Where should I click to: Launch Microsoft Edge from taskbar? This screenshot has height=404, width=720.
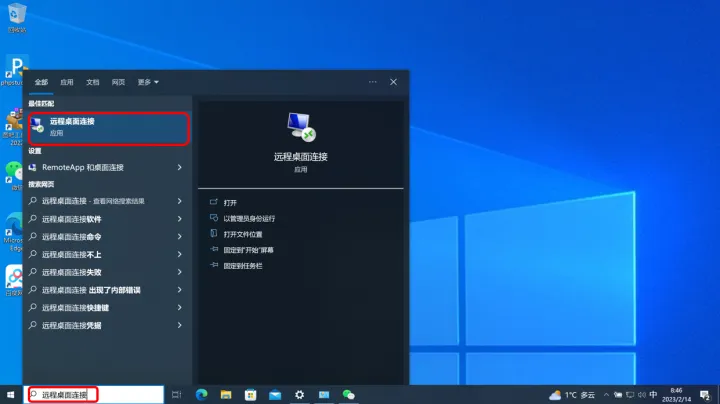point(202,395)
